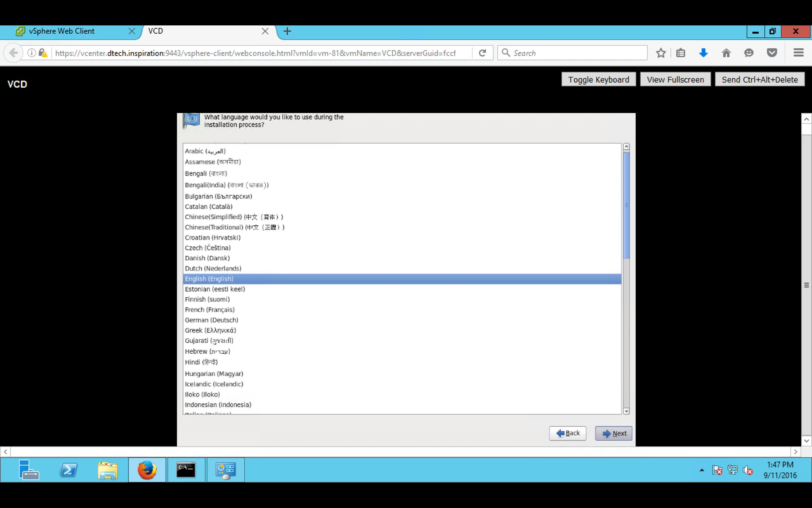
Task: Open File Explorer from the taskbar
Action: click(x=108, y=470)
